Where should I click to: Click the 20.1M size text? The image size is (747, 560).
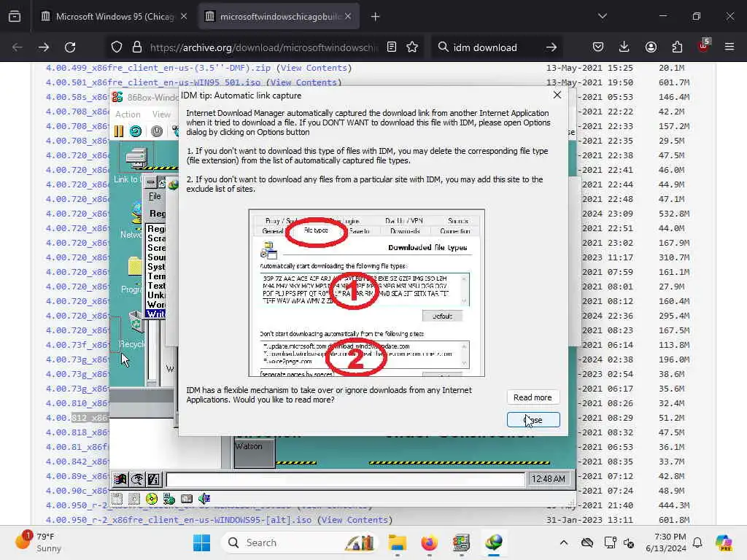click(672, 68)
